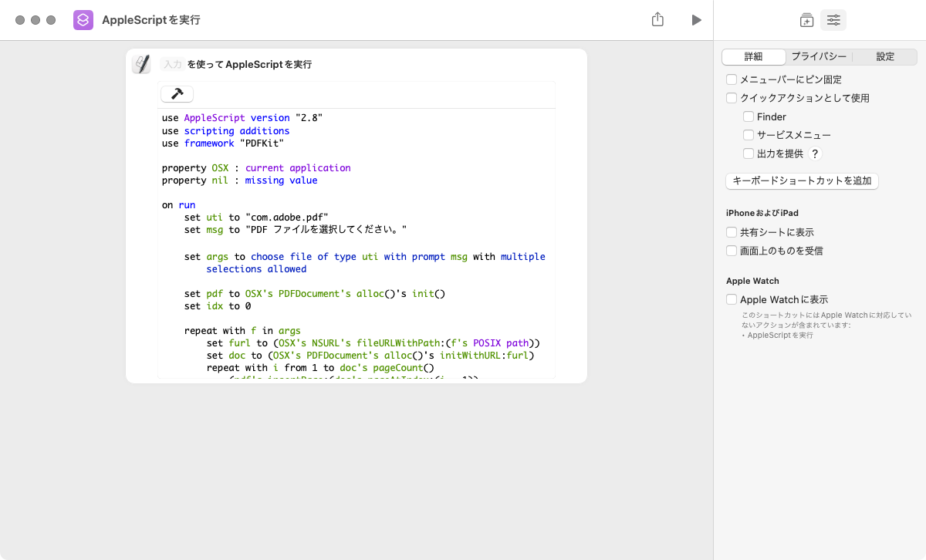Image resolution: width=926 pixels, height=560 pixels.
Task: Open the share menu icon
Action: 657,20
